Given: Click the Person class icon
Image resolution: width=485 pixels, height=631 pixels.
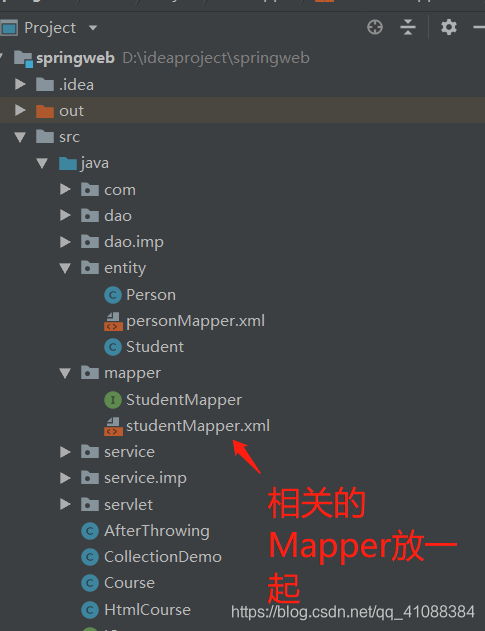Looking at the screenshot, I should tap(113, 295).
